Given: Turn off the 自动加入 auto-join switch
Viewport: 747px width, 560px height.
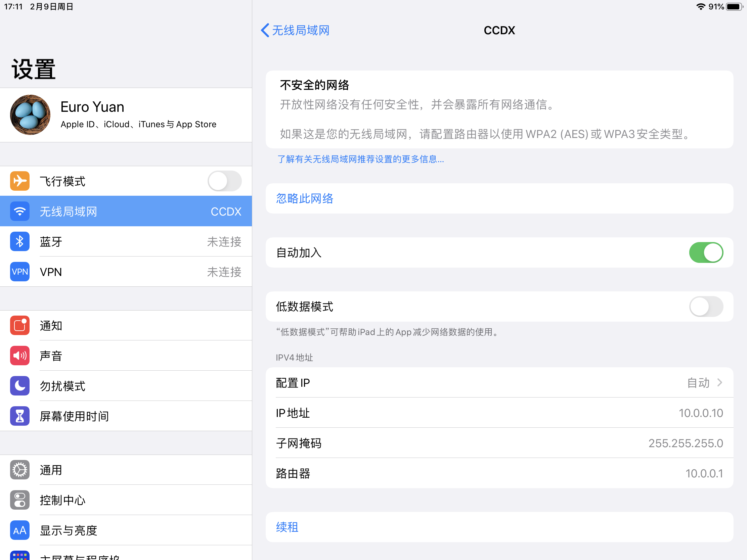Looking at the screenshot, I should (705, 252).
